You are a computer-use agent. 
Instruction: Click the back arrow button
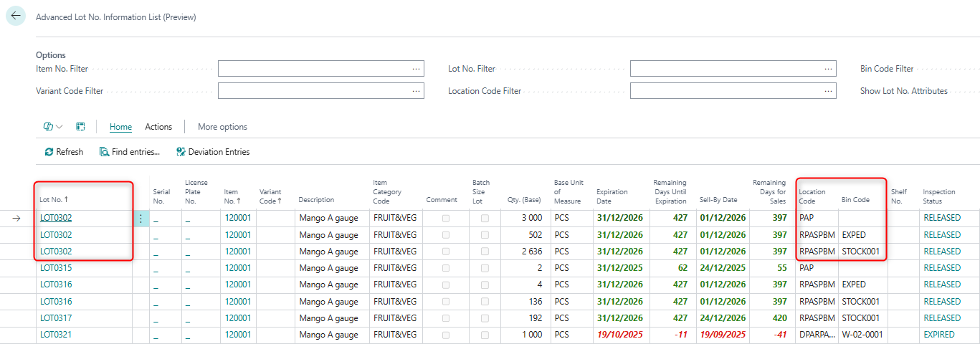[x=16, y=16]
